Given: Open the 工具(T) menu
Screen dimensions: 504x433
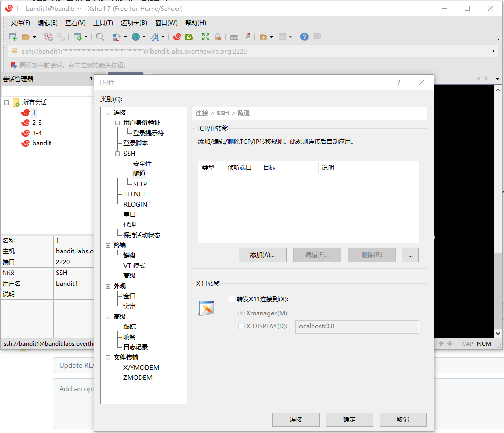Looking at the screenshot, I should point(103,23).
